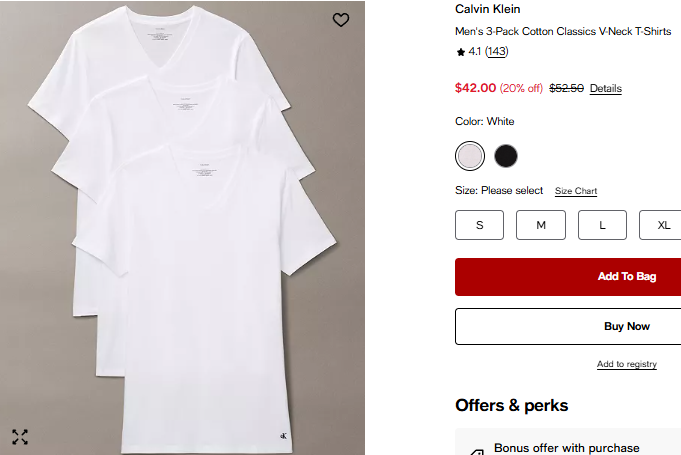The height and width of the screenshot is (455, 681).
Task: Choose size L
Action: coord(602,225)
